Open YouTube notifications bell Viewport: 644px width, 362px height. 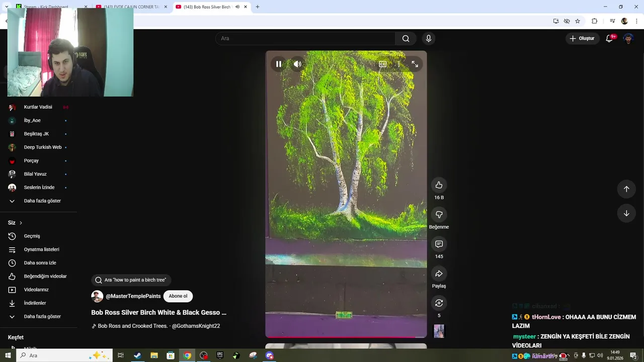pos(609,38)
